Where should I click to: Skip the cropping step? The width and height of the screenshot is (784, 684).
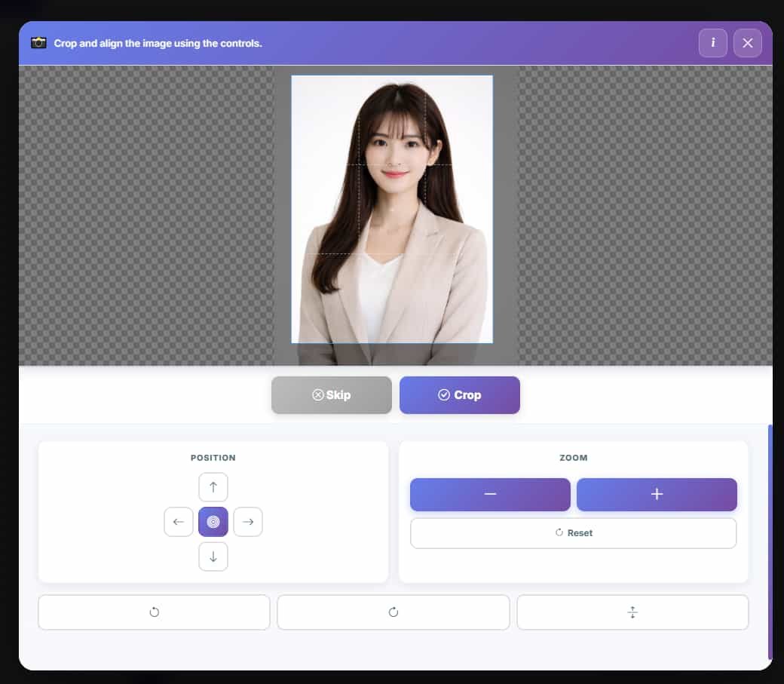click(x=332, y=394)
